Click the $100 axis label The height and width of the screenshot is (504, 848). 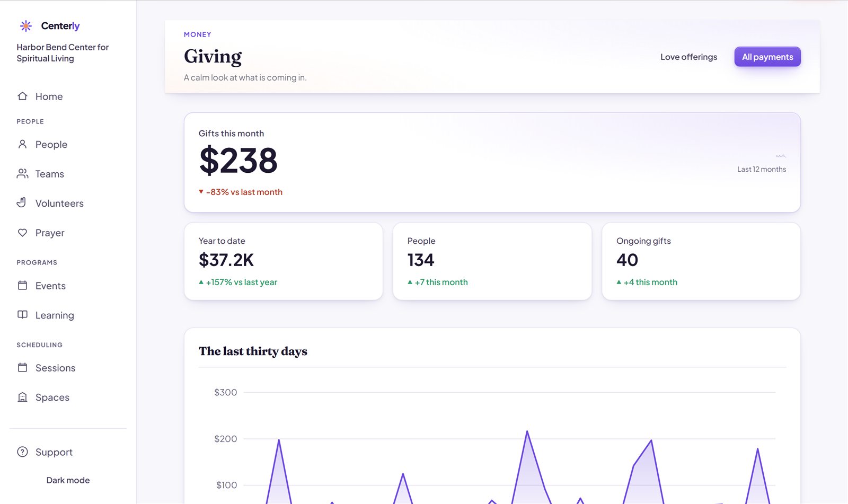coord(226,485)
